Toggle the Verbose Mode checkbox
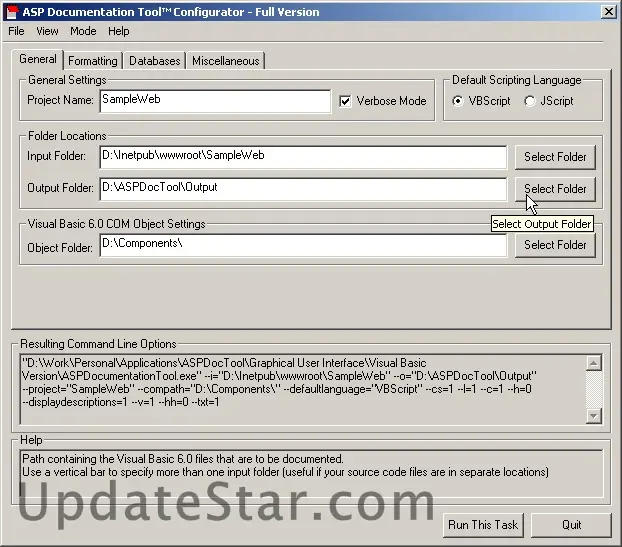The width and height of the screenshot is (622, 547). coord(345,101)
